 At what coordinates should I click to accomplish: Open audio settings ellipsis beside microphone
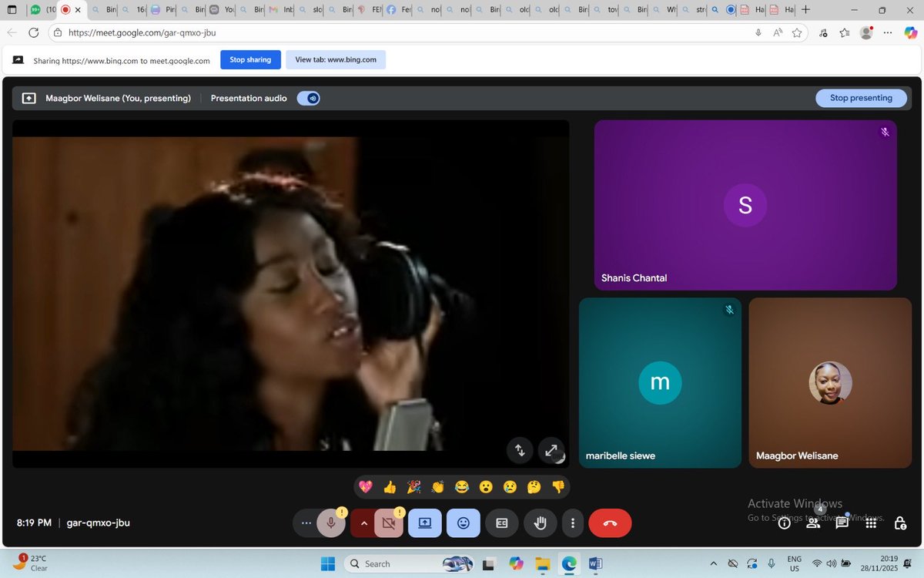306,523
